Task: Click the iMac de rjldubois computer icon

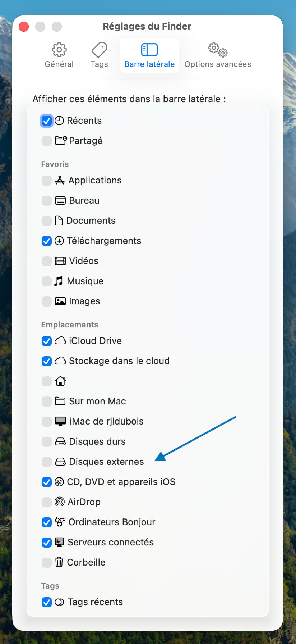Action: 60,421
